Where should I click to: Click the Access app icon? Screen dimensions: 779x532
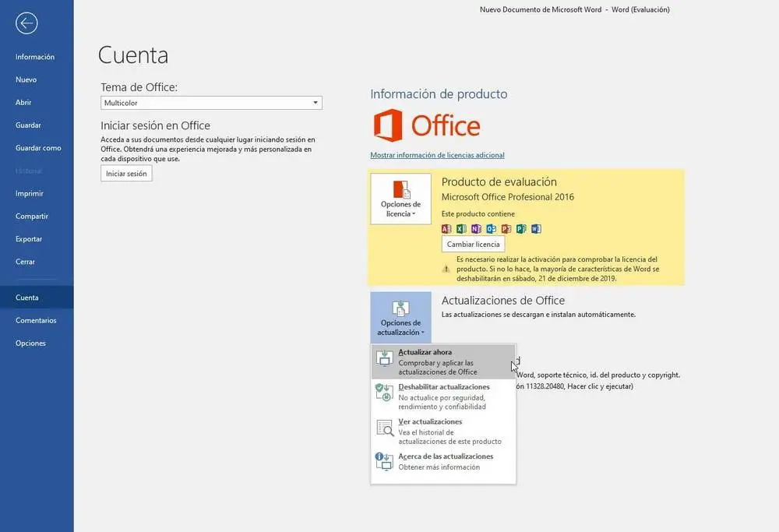coord(446,228)
